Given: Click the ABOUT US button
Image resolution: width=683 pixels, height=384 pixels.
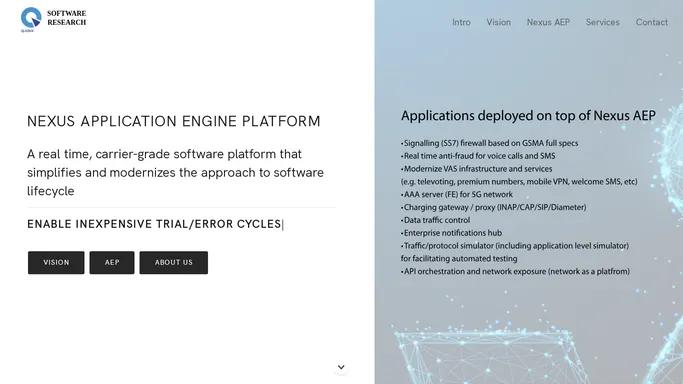Looking at the screenshot, I should tap(173, 263).
